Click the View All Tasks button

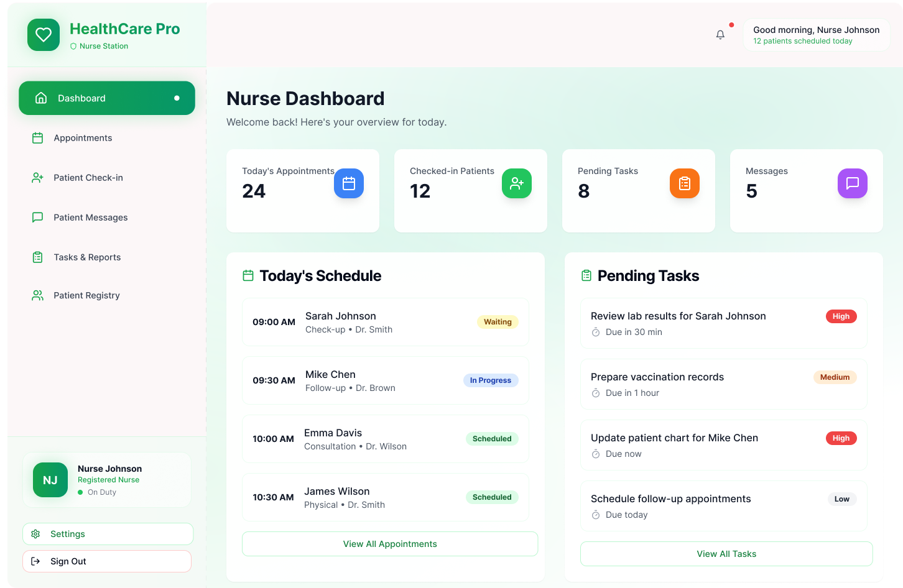click(726, 554)
